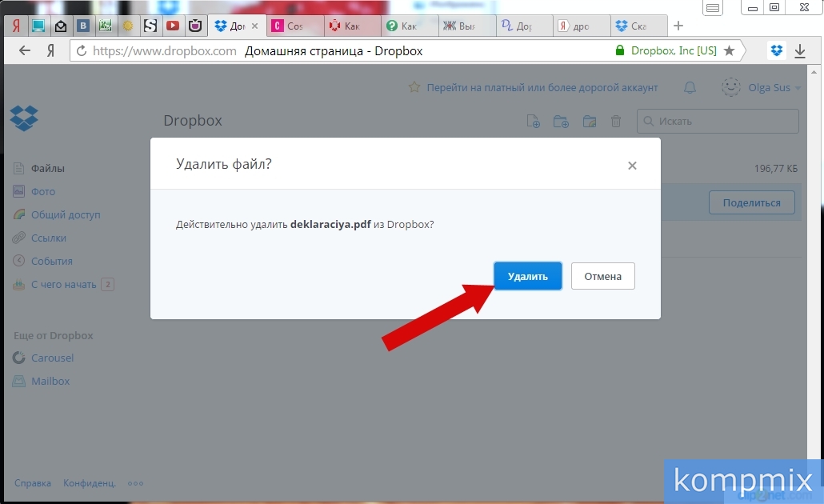
Task: Open Фото in the sidebar
Action: pyautogui.click(x=43, y=191)
